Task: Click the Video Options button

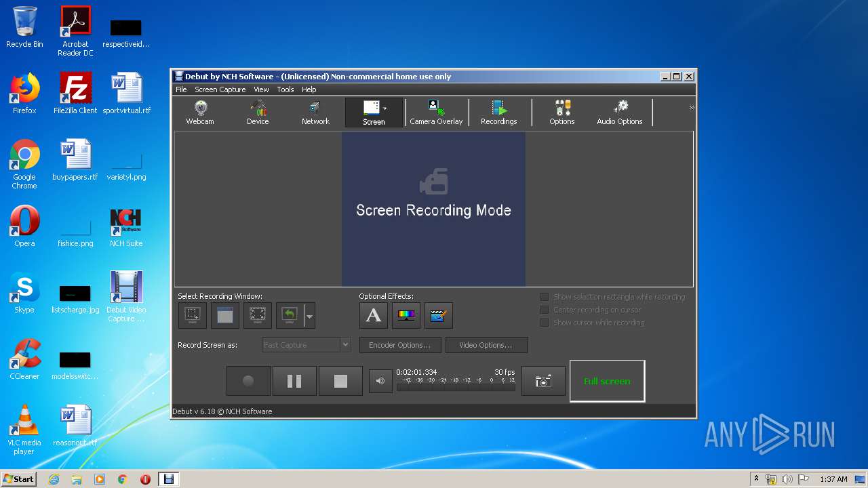Action: pyautogui.click(x=486, y=345)
